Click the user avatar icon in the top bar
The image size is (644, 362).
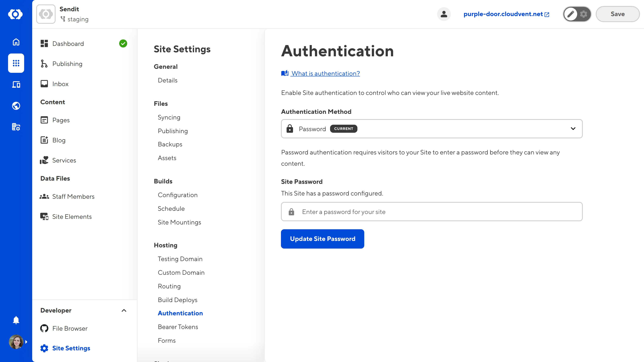(x=444, y=14)
